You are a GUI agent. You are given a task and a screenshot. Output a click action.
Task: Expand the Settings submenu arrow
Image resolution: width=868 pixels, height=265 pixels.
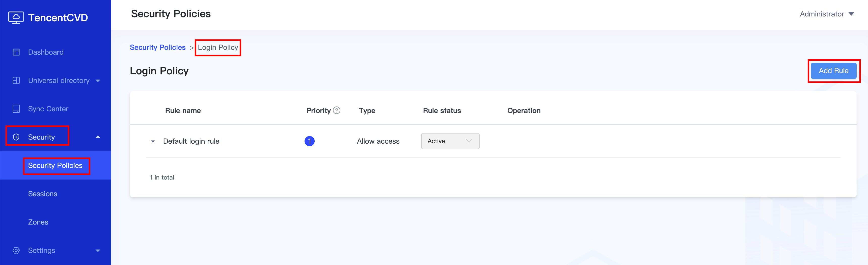[98, 251]
